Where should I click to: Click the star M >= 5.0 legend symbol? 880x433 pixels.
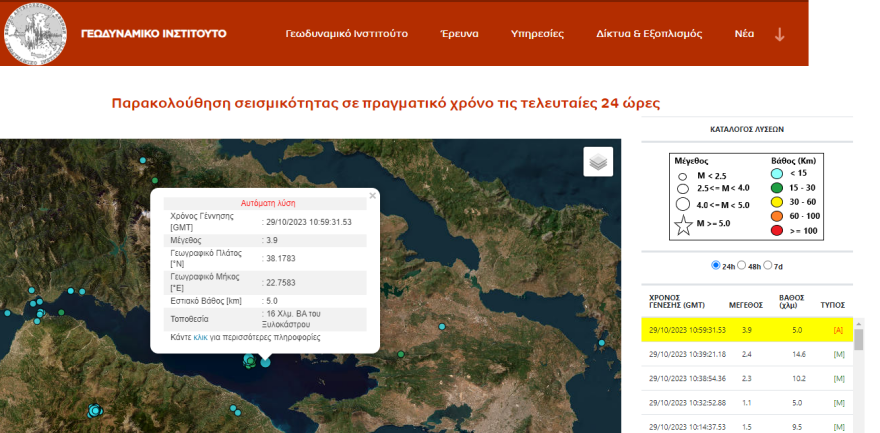[684, 225]
